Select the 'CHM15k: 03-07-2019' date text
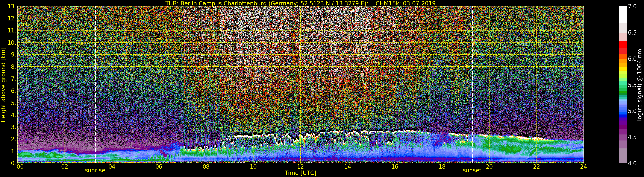 click(x=406, y=3)
